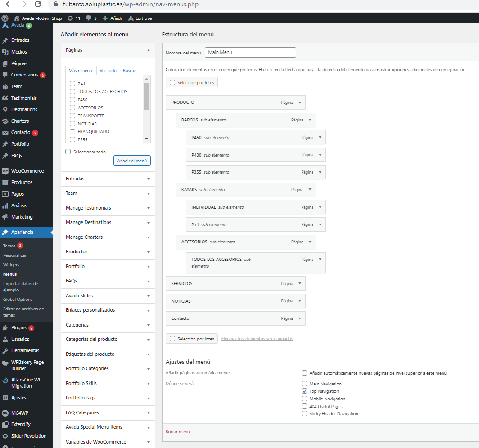Click the Edit Live Avada icon

131,18
